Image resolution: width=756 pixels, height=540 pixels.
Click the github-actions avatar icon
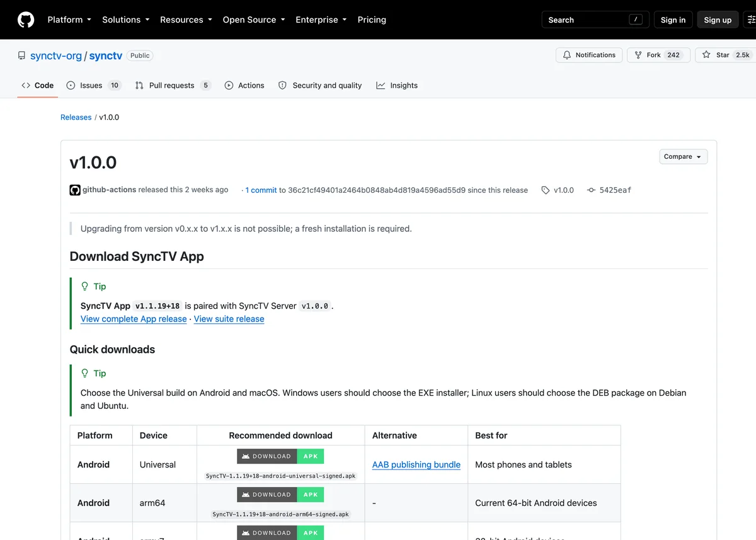point(75,190)
